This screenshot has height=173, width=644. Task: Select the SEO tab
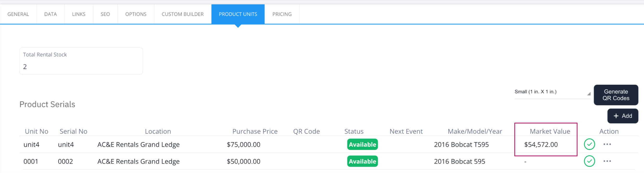pyautogui.click(x=105, y=14)
